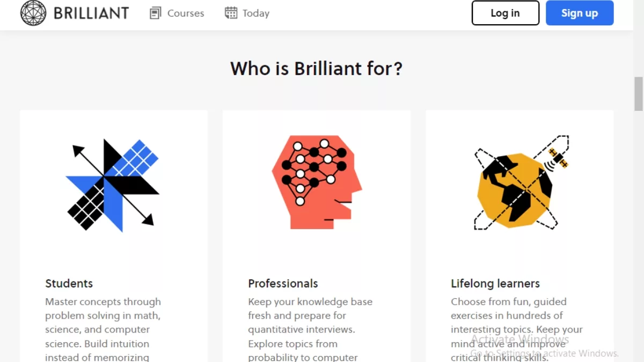Select the Professionals heading

pos(283,283)
